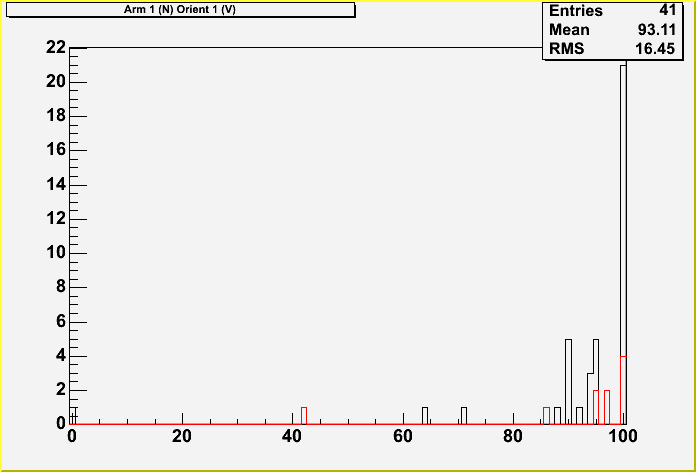This screenshot has height=472, width=696.
Task: Select the 'Arm 1 (N) Orient 1 (V)' title box
Action: coord(180,10)
